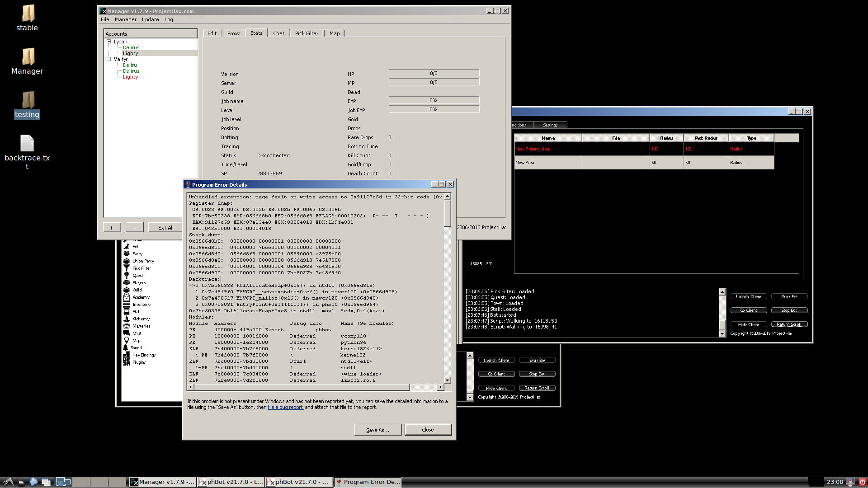
Task: Switch to Program Error Details taskbar item
Action: click(x=368, y=482)
